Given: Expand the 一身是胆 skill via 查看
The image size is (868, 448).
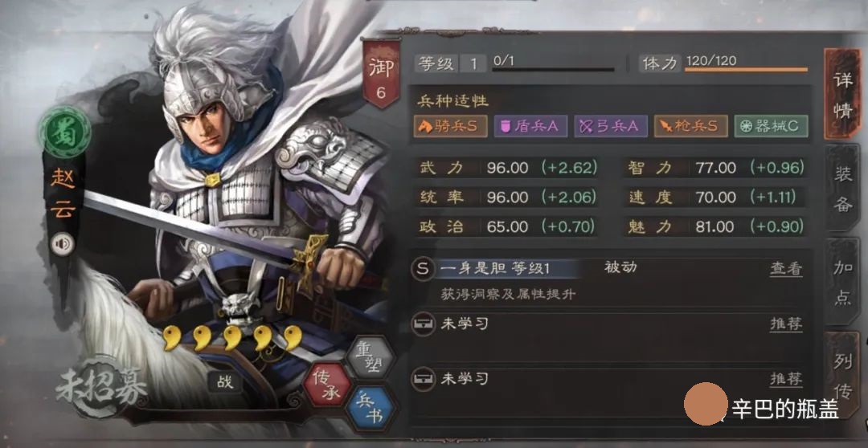Looking at the screenshot, I should pos(785,269).
